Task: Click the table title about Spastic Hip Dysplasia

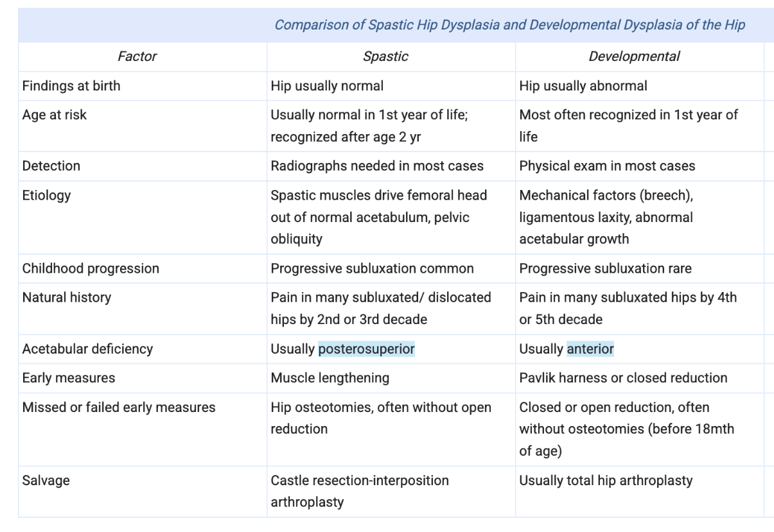Action: (x=509, y=25)
